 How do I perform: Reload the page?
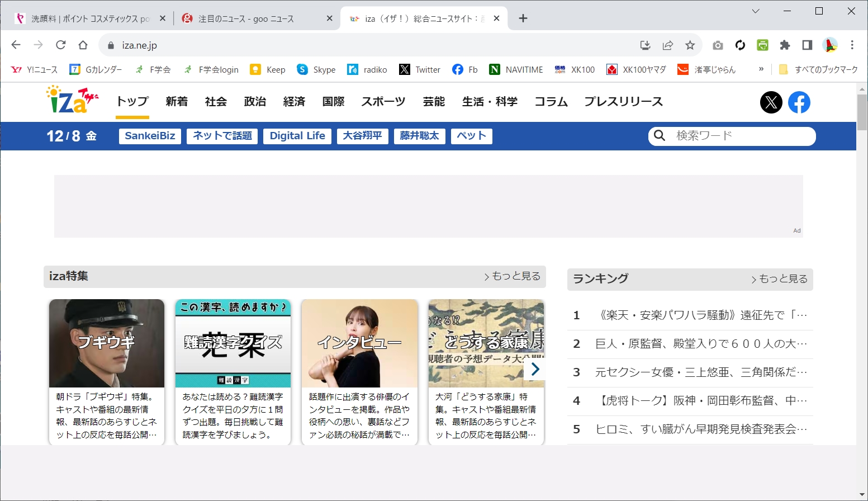click(60, 45)
